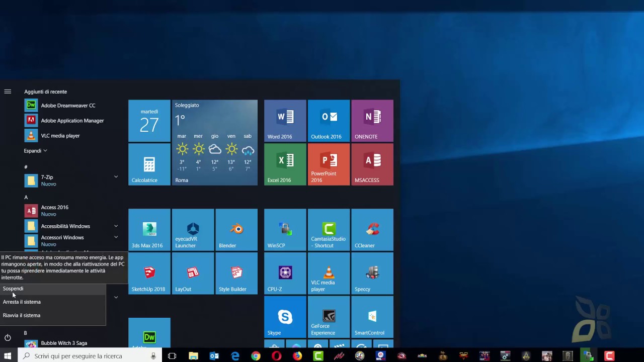Launch Outlook 2016 from the tiles
Image resolution: width=644 pixels, height=362 pixels.
click(329, 121)
